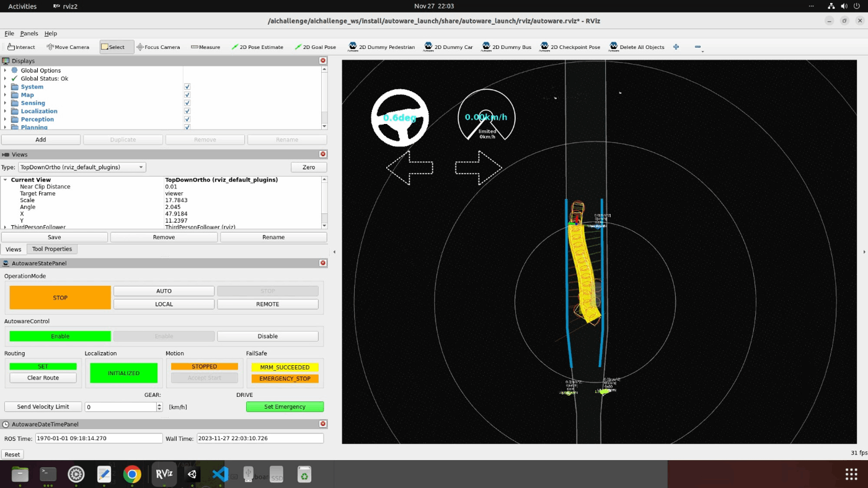Open Files from the dock
The height and width of the screenshot is (488, 868).
point(20,474)
